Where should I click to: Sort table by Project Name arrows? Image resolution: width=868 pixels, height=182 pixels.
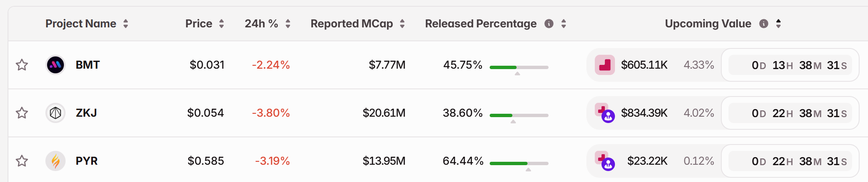[126, 24]
